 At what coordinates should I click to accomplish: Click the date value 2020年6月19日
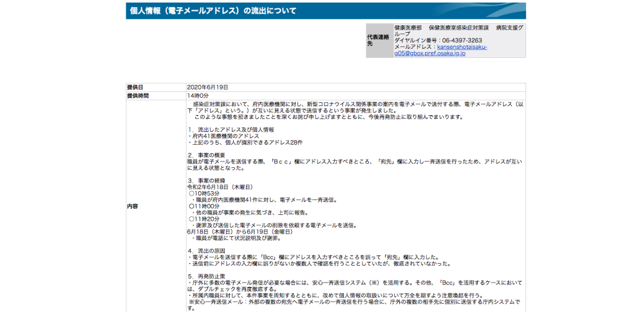[x=207, y=87]
